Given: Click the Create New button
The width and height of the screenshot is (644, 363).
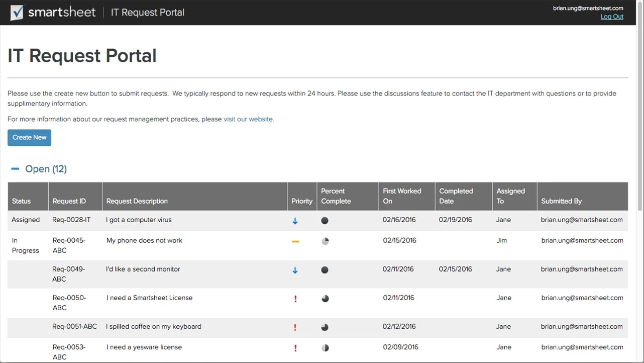Looking at the screenshot, I should pyautogui.click(x=29, y=137).
